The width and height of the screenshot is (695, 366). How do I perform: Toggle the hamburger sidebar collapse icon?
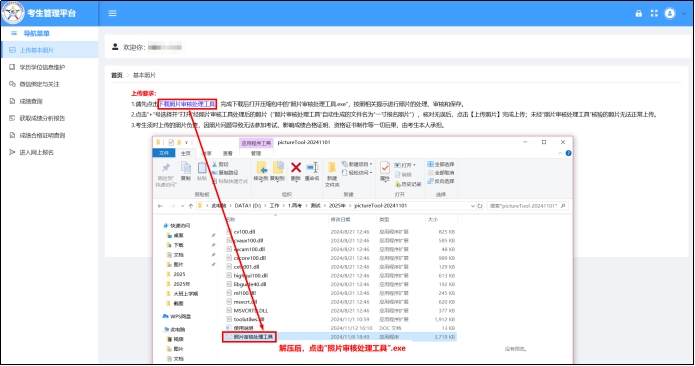pos(113,13)
